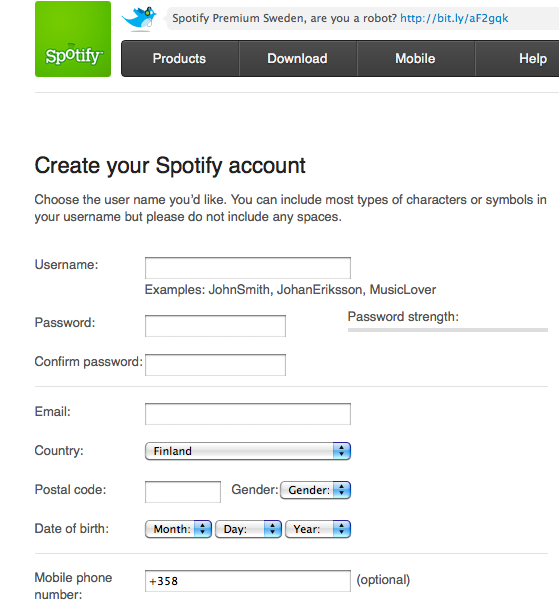Open the Download tab

[x=298, y=59]
